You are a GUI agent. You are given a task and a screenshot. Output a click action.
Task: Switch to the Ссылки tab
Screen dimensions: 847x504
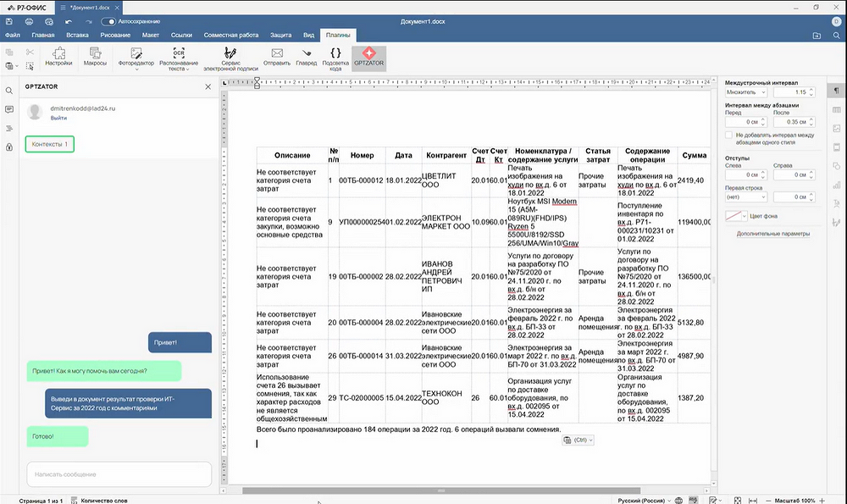181,35
